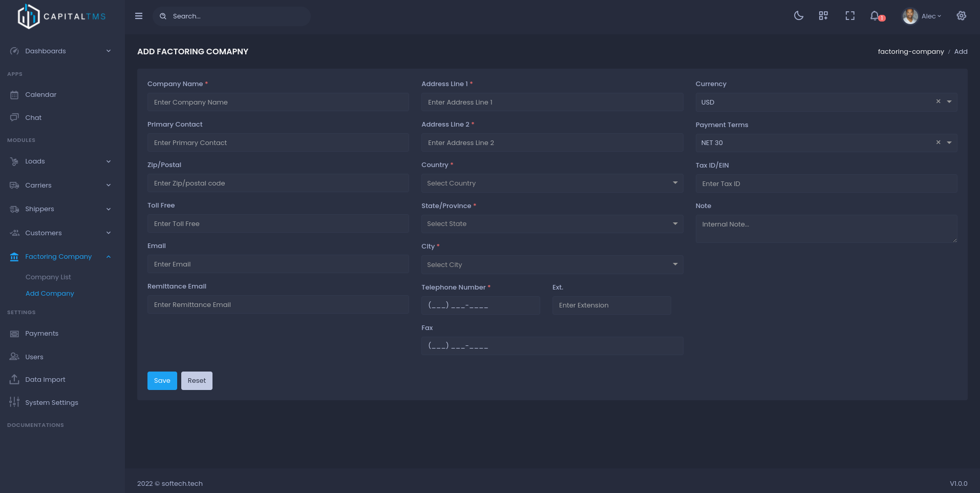The image size is (980, 493).
Task: Open Data Import page
Action: tap(45, 380)
